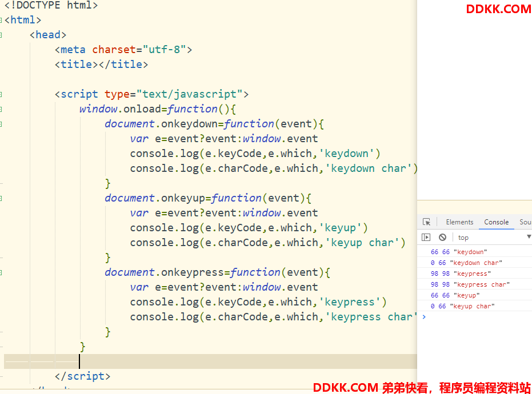Place cursor in the <title></title> line
The height and width of the screenshot is (394, 532).
coord(102,65)
